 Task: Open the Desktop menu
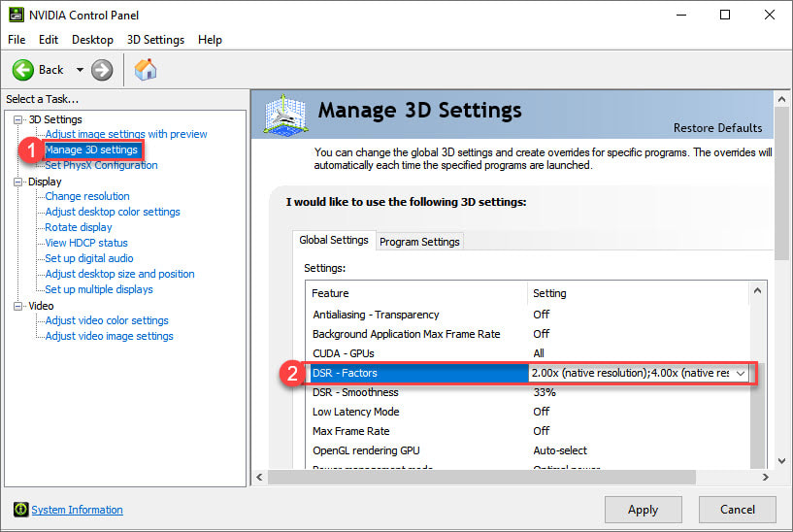coord(92,40)
